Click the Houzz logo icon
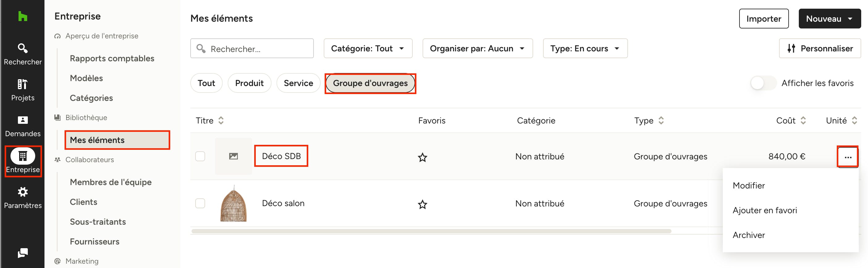This screenshot has width=868, height=268. point(23,16)
